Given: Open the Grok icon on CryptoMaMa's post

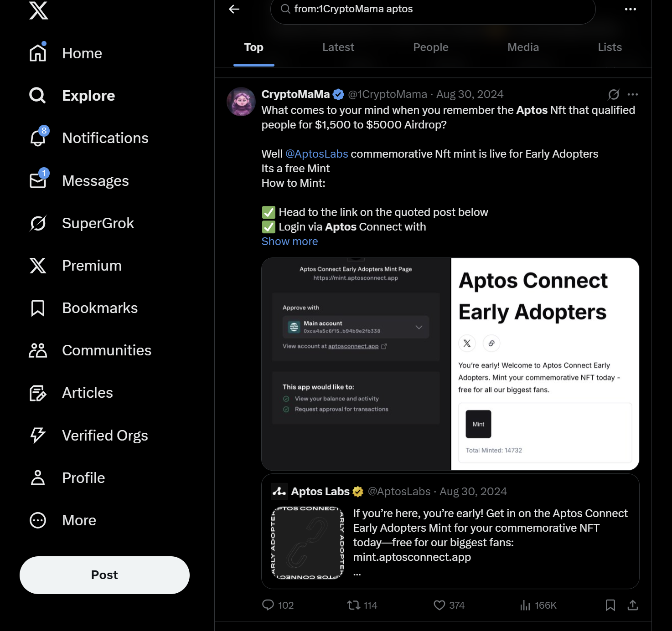Looking at the screenshot, I should (614, 94).
